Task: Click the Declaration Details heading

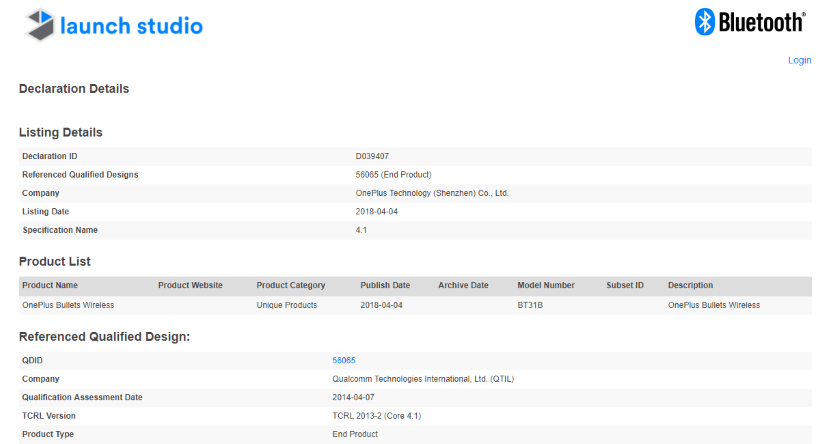Action: tap(74, 89)
